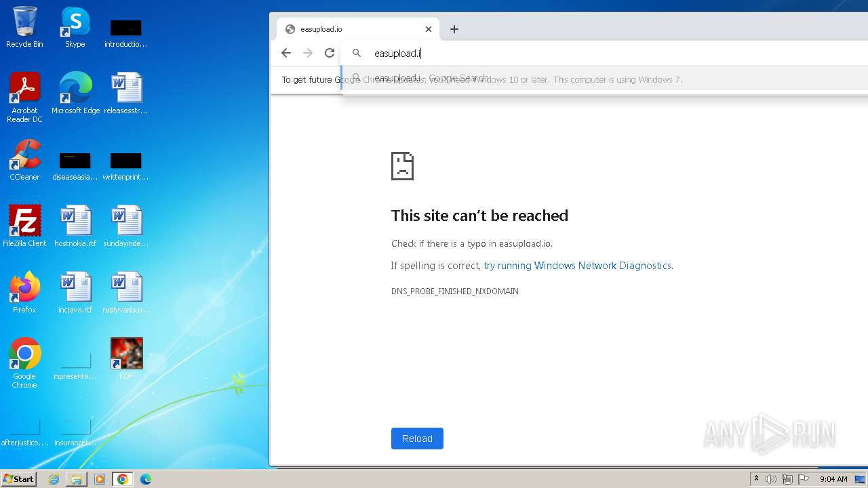868x488 pixels.
Task: Open the introductio… desktop file
Action: (x=126, y=33)
